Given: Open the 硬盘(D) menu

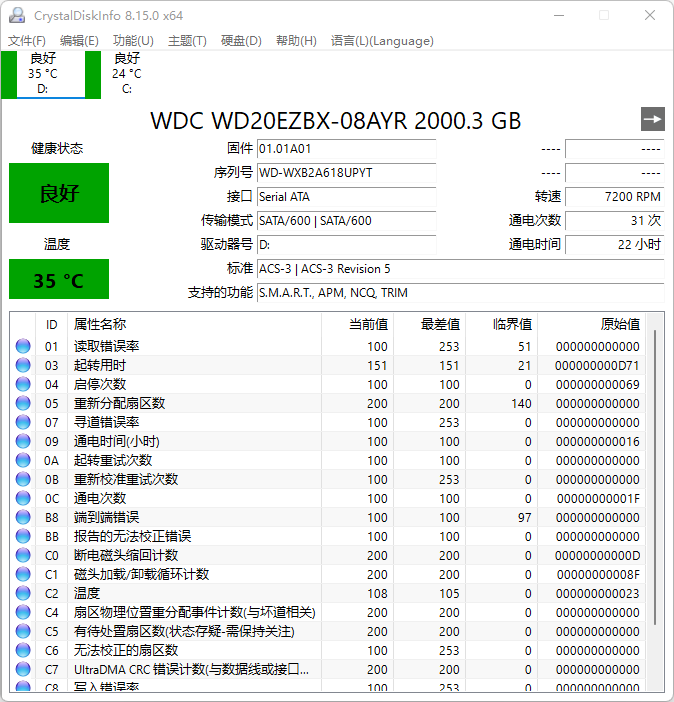Looking at the screenshot, I should (241, 41).
